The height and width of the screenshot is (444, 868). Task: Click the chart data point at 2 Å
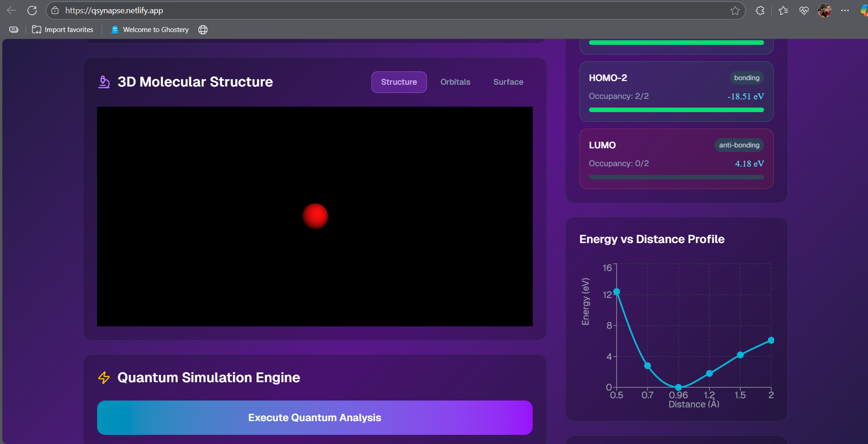(771, 340)
